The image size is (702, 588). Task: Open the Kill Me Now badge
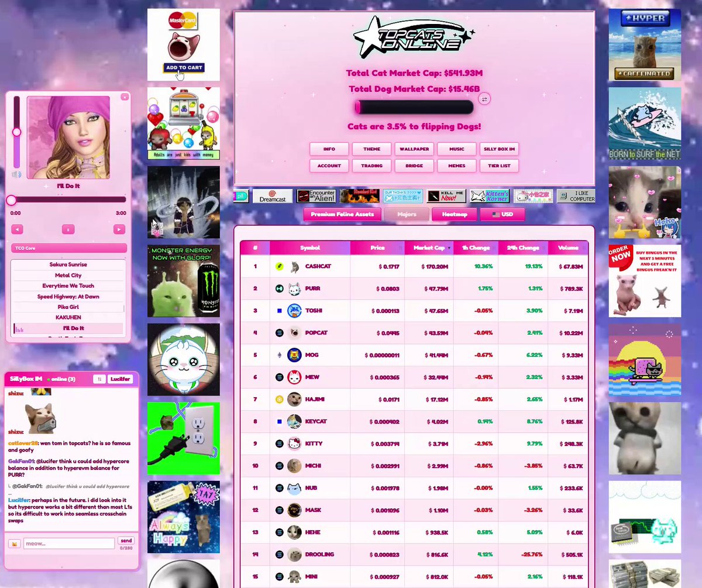pos(446,196)
